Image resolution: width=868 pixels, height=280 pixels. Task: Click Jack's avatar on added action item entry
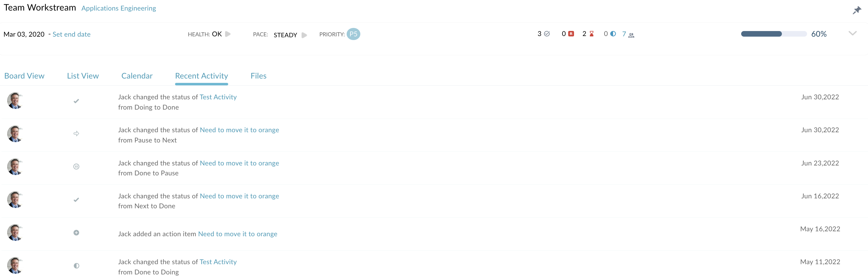click(15, 233)
